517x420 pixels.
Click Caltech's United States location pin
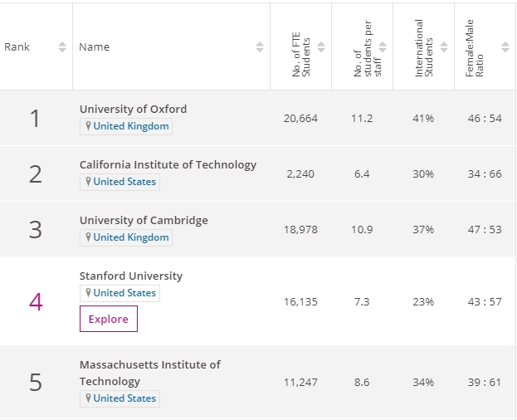[x=89, y=182]
